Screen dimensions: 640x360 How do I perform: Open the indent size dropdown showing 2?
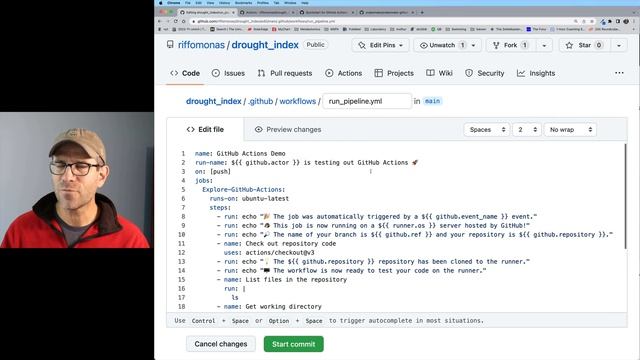pyautogui.click(x=527, y=129)
